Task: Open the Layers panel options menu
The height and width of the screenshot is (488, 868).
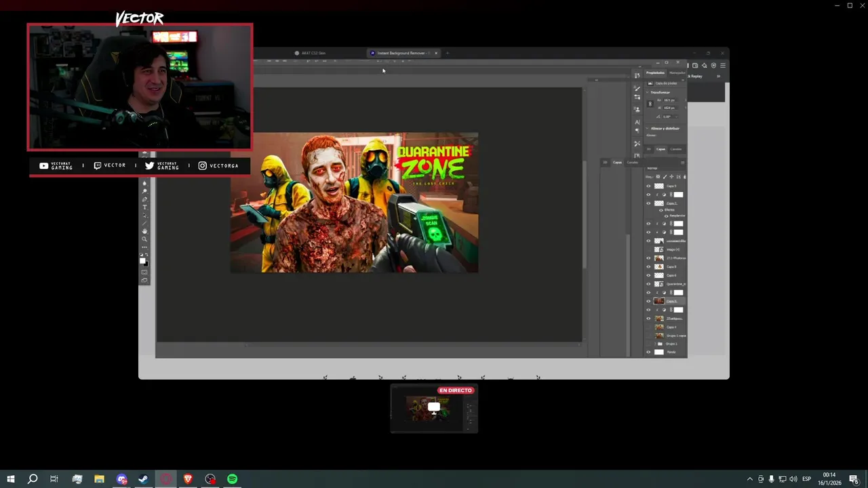Action: [x=683, y=163]
